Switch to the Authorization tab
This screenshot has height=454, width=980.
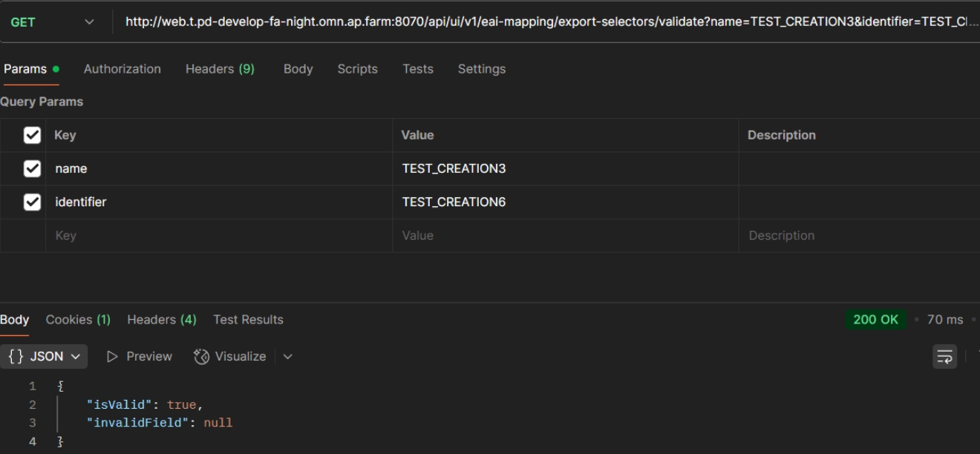pos(122,69)
